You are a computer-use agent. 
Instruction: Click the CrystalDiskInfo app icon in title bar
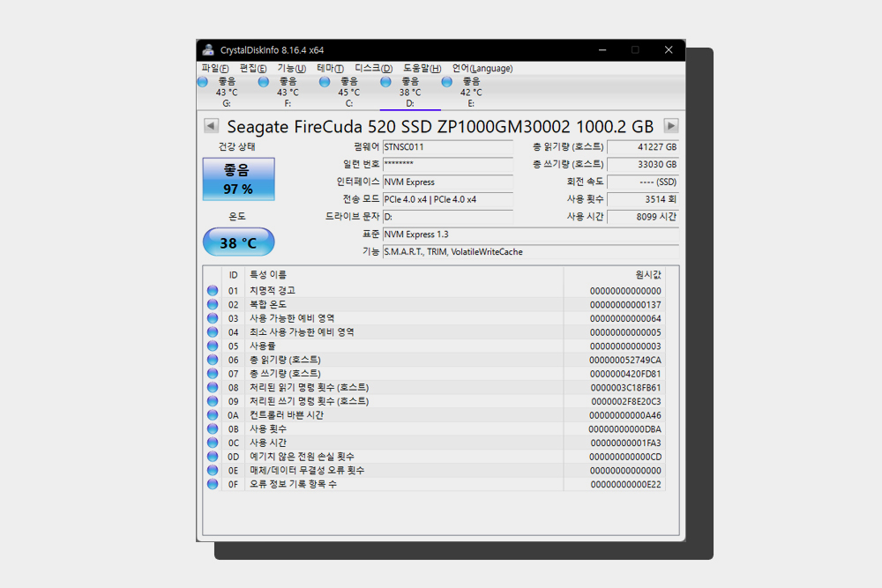coord(209,49)
